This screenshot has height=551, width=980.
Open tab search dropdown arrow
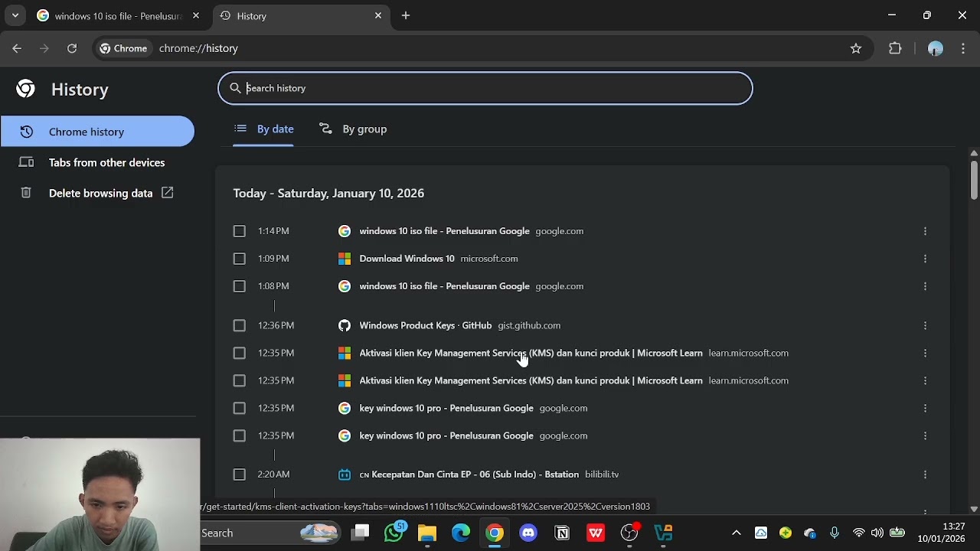pos(15,15)
